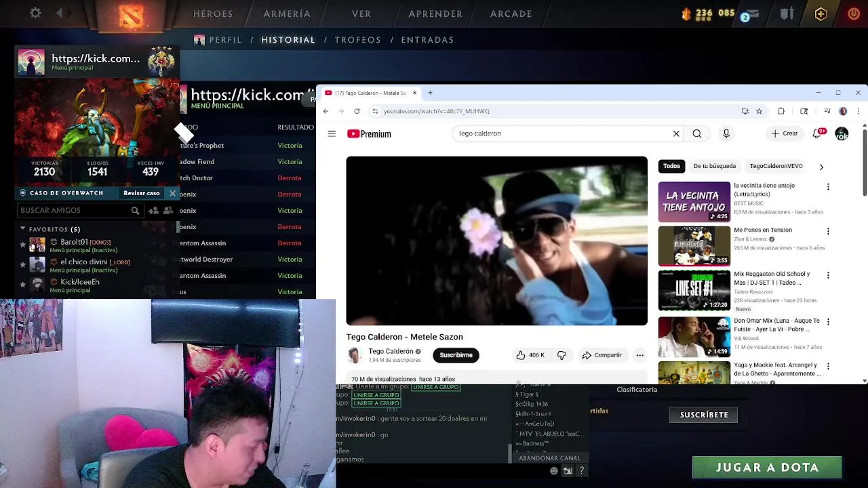The image size is (868, 488).
Task: Open La vecinita tiene antojo thumbnail
Action: click(694, 202)
